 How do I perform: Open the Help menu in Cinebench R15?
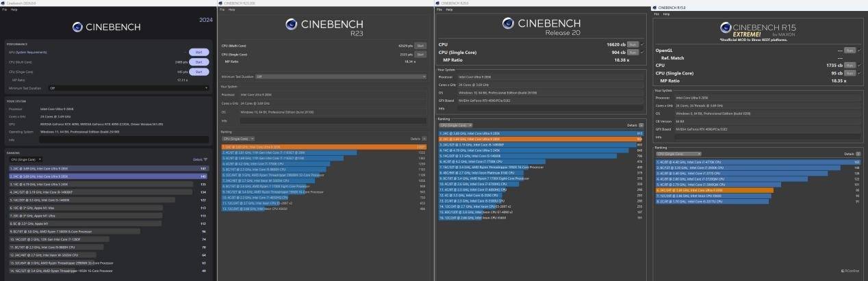point(666,14)
